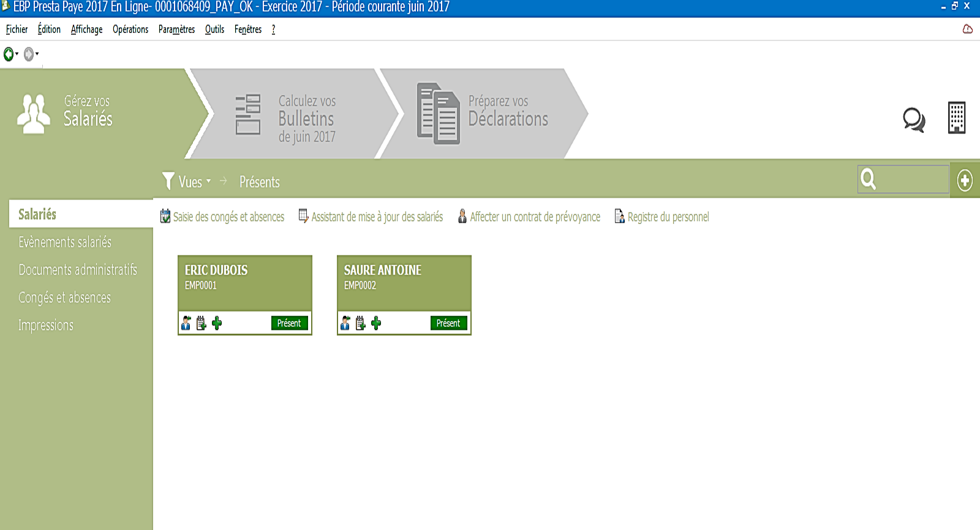This screenshot has width=980, height=530.
Task: Click the funnel Vues filter icon
Action: point(168,181)
